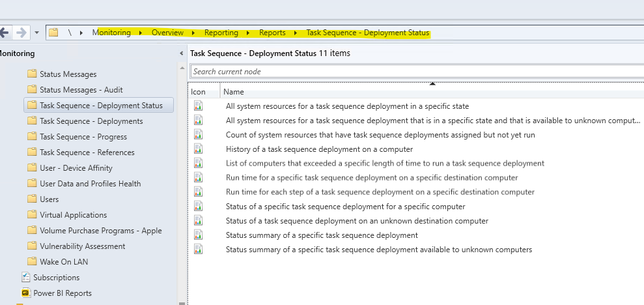Select 'Status summary ... available to unknown computers' report

[379, 250]
